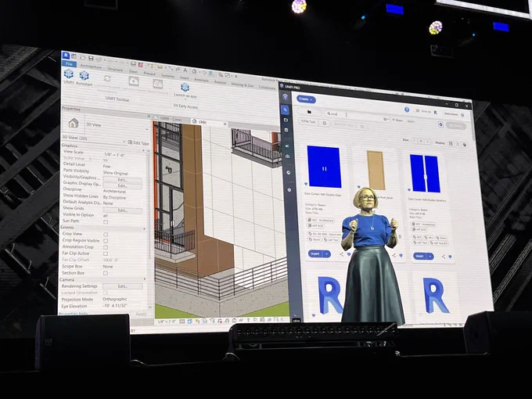Click Edit Type in Properties panel
Viewport: 532px width, 399px height.
pos(138,143)
